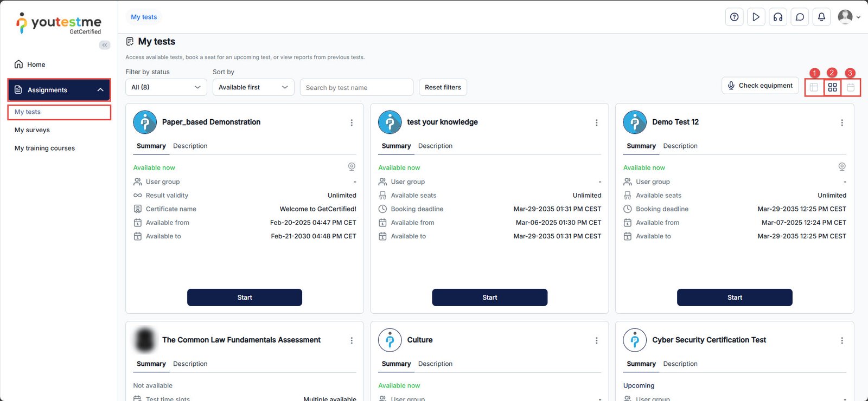Open the Sort by Available first dropdown
The width and height of the screenshot is (868, 401).
coord(253,87)
